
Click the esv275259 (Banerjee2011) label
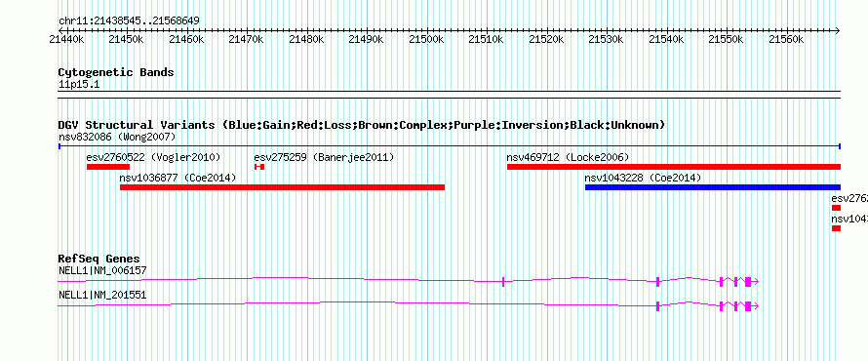[324, 157]
